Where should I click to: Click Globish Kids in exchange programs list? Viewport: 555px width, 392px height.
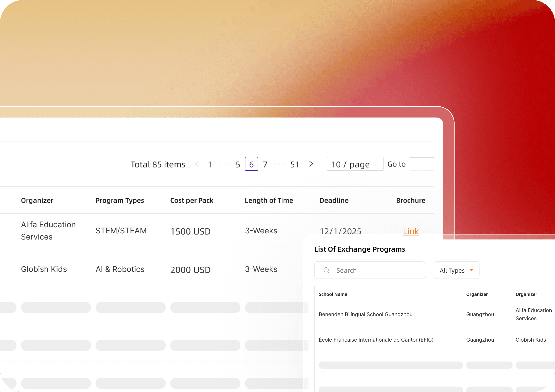point(531,340)
